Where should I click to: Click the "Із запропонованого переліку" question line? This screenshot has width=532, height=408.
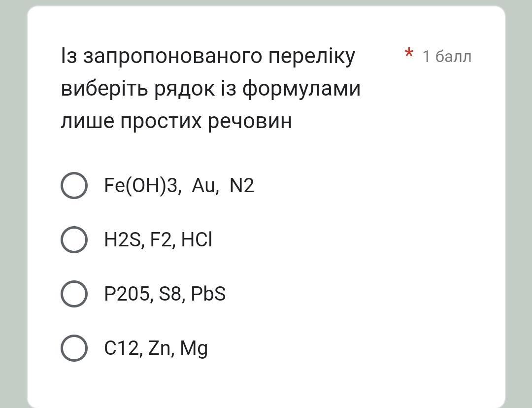(x=208, y=56)
